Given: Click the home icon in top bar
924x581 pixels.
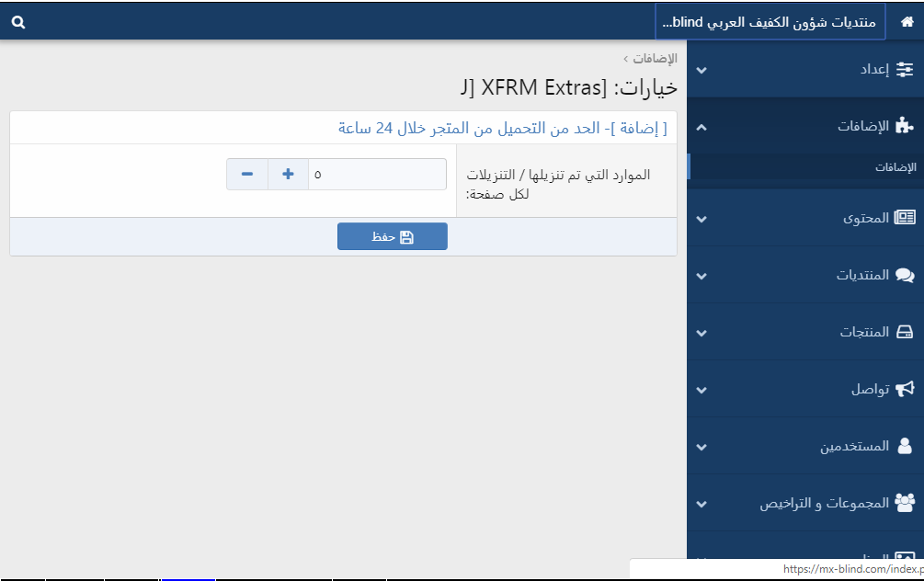Looking at the screenshot, I should pos(907,22).
